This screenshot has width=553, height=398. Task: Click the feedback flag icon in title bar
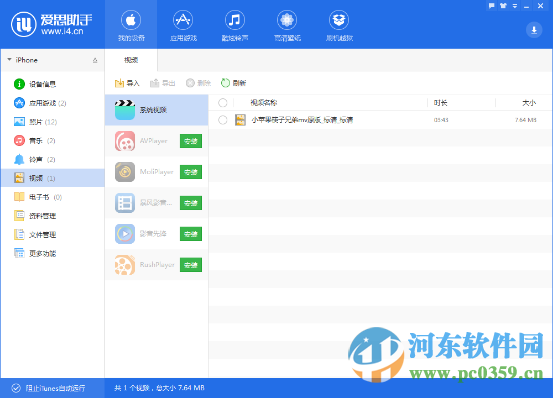(492, 6)
